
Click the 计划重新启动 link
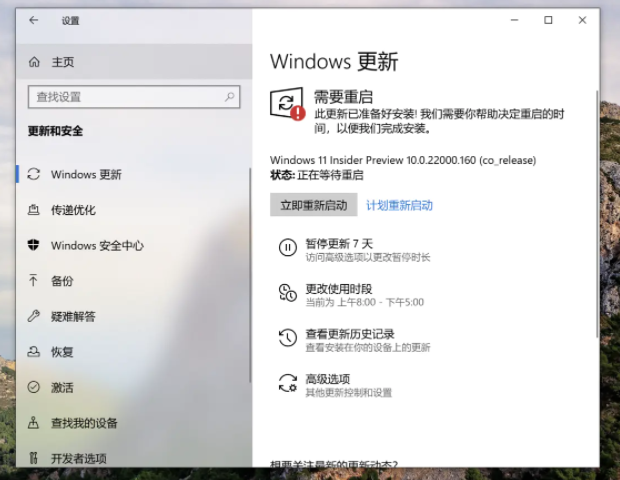[399, 205]
